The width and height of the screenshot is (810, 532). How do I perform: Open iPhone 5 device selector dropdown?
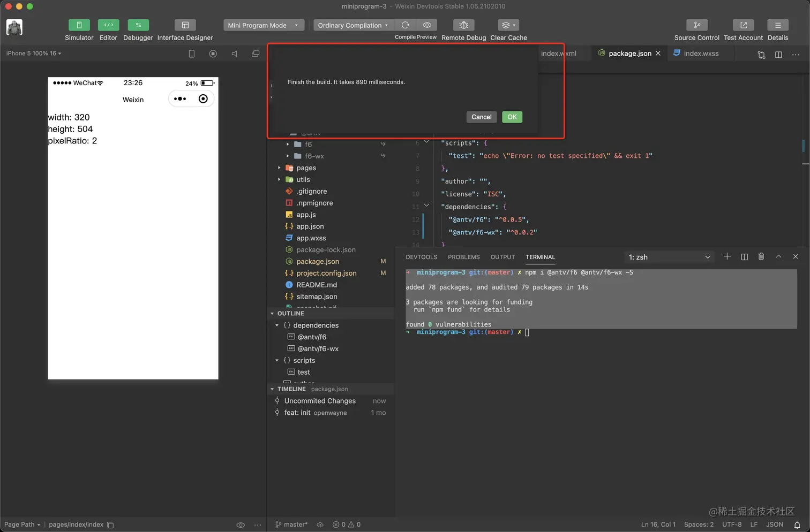[x=34, y=54]
